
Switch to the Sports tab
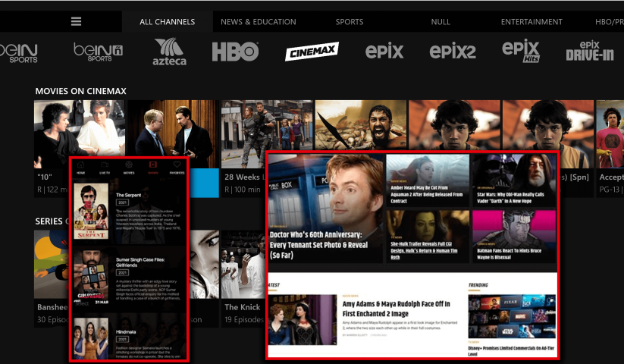point(350,21)
